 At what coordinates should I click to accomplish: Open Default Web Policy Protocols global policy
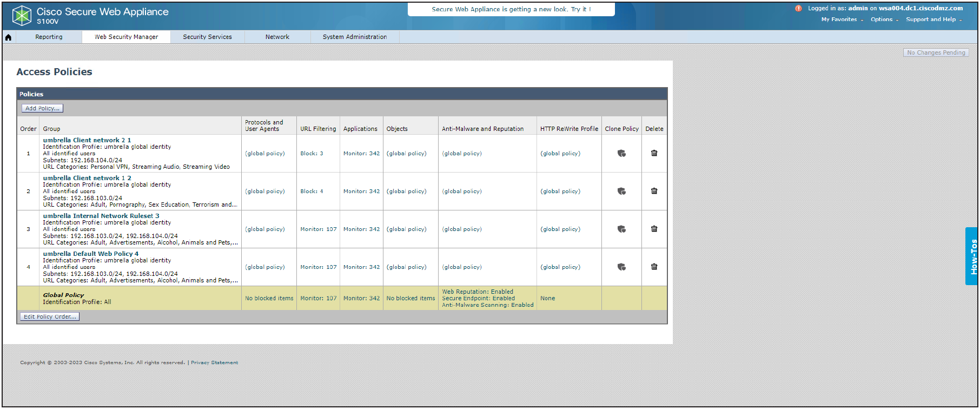265,267
